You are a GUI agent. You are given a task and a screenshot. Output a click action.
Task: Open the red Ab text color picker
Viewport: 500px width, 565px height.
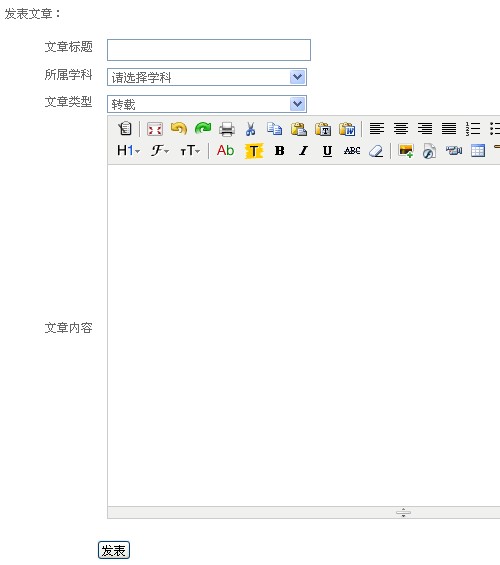coord(226,151)
